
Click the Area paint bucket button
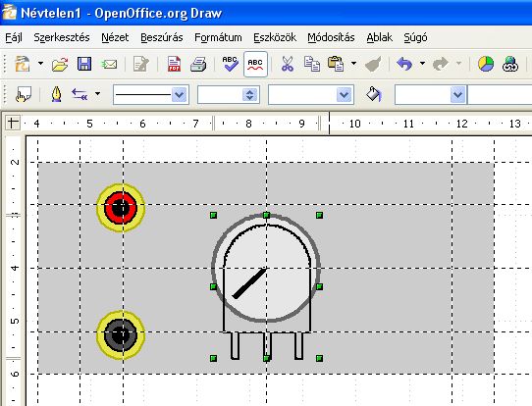point(374,94)
